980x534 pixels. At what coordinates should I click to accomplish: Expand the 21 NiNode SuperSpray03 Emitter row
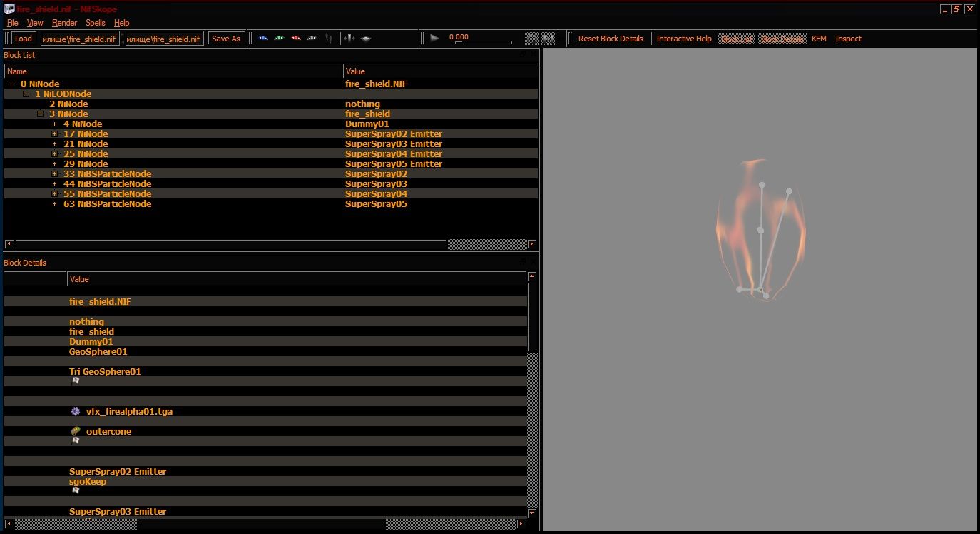[55, 143]
